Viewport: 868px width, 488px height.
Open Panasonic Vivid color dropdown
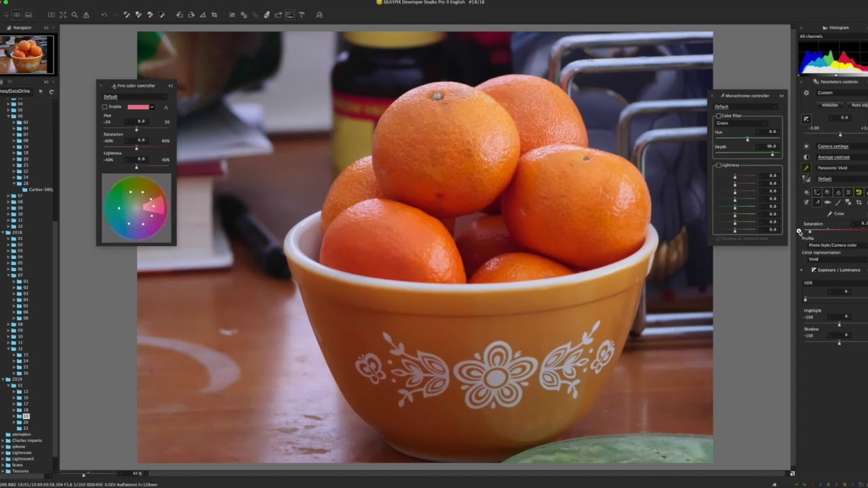tap(842, 167)
